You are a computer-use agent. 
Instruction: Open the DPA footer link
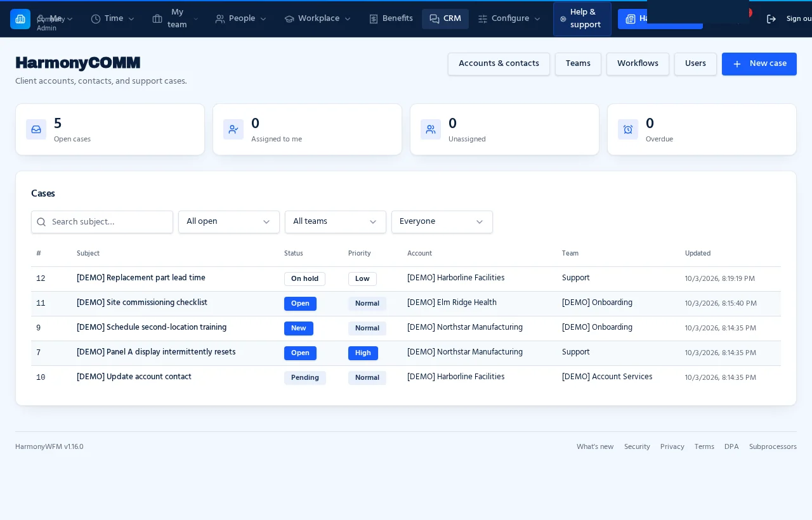(x=731, y=447)
